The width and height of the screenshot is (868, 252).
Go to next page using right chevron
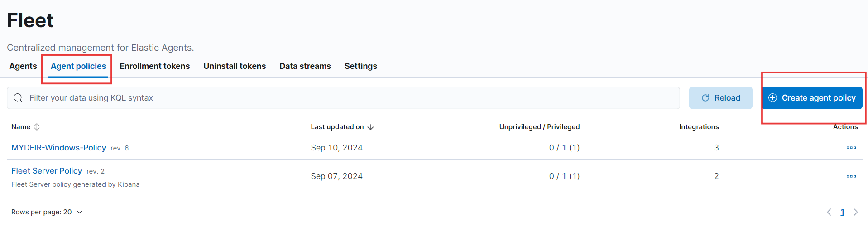coord(856,212)
